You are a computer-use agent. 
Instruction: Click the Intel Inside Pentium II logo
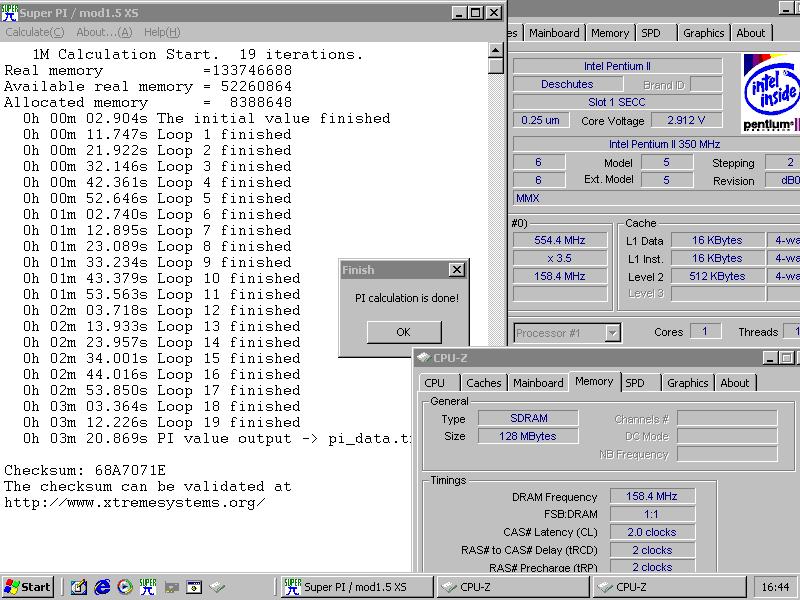coord(770,92)
